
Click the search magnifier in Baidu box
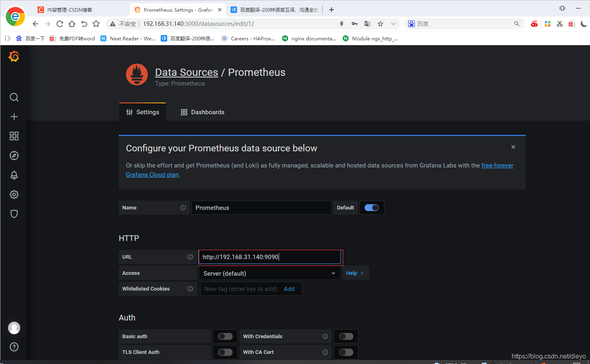point(517,24)
